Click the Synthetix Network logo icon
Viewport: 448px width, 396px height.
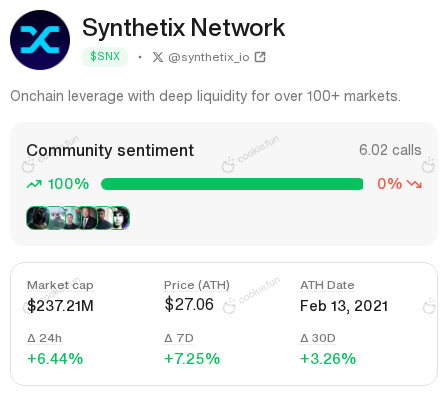(x=40, y=40)
